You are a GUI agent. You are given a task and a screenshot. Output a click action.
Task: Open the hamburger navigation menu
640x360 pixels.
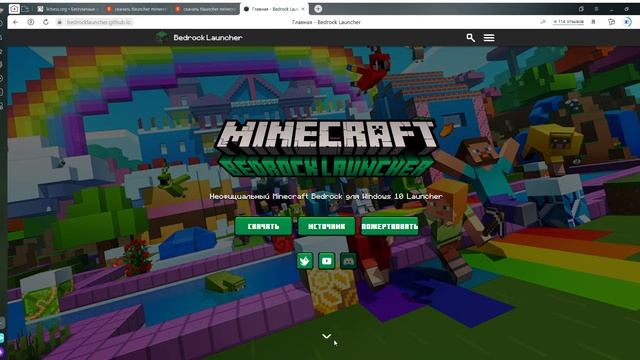pos(489,38)
